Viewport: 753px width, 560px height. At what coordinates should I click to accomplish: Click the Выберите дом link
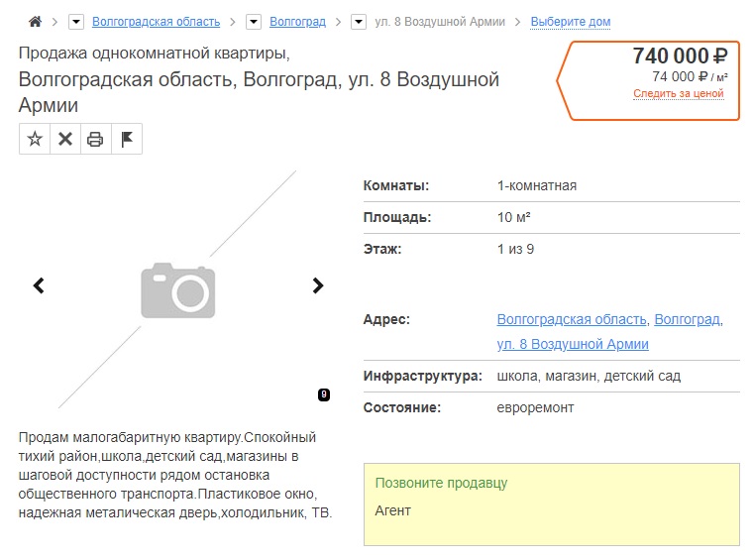point(571,22)
